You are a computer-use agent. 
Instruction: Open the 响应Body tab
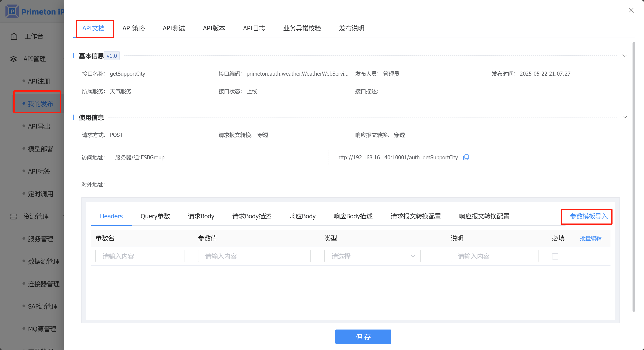(x=302, y=216)
